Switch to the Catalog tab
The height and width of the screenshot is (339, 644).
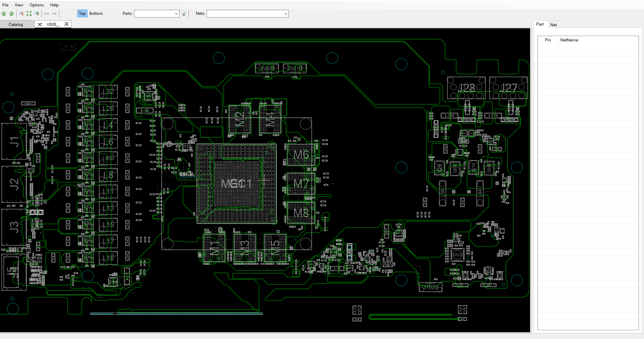coord(16,24)
